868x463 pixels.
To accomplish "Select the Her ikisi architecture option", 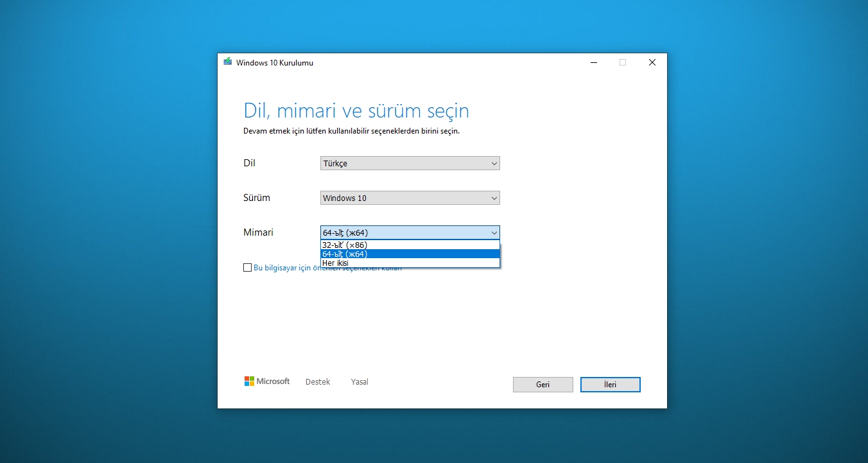I will click(x=410, y=263).
